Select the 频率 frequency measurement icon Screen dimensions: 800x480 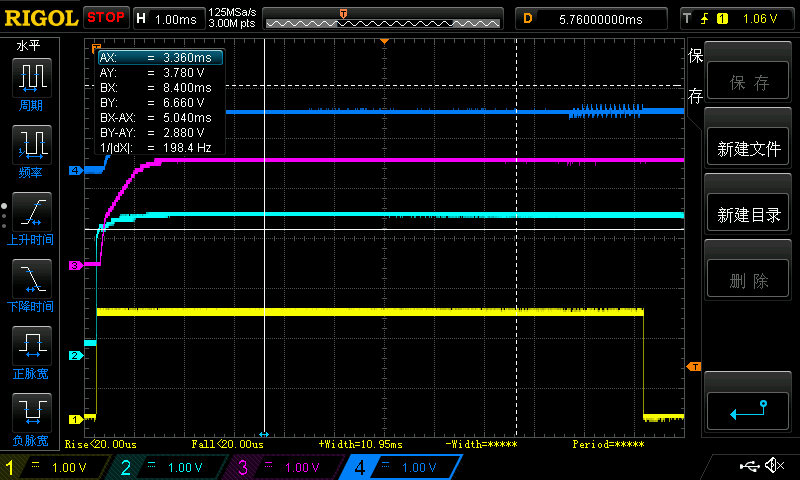32,145
